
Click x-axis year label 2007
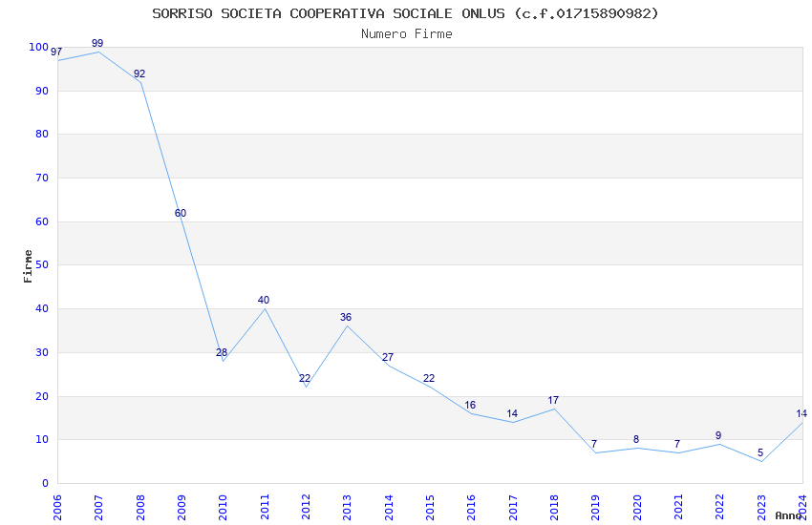(98, 507)
